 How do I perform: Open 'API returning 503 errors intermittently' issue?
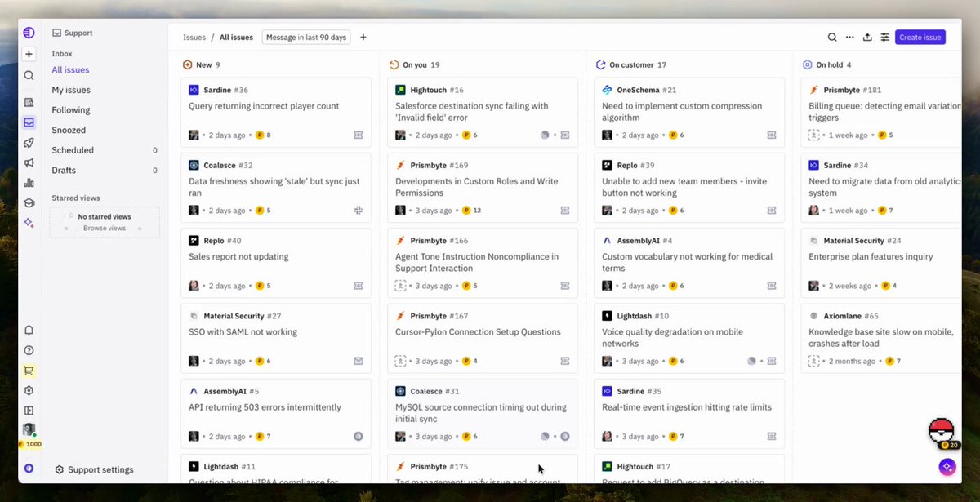pyautogui.click(x=276, y=412)
